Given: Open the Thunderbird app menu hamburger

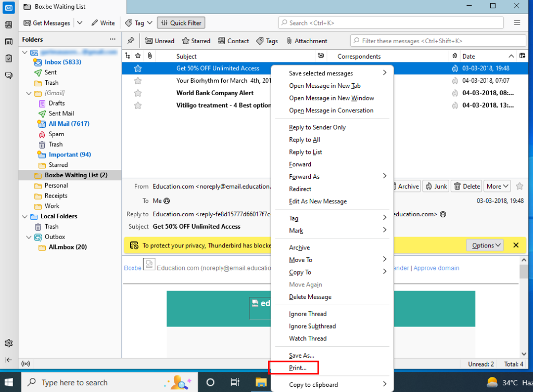Looking at the screenshot, I should pyautogui.click(x=517, y=23).
